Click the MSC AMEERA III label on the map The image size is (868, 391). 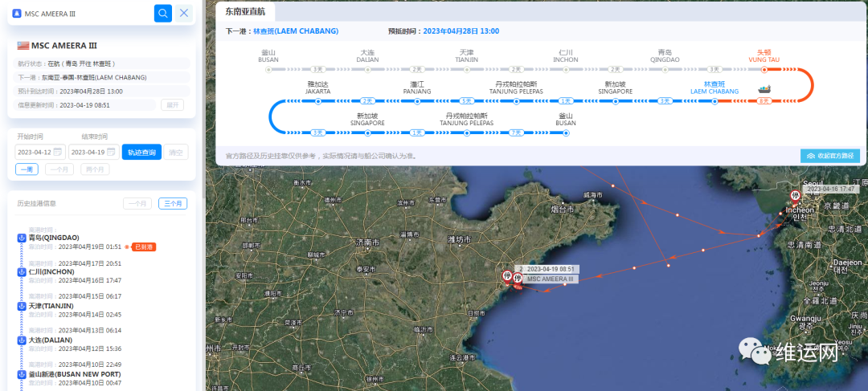point(550,279)
